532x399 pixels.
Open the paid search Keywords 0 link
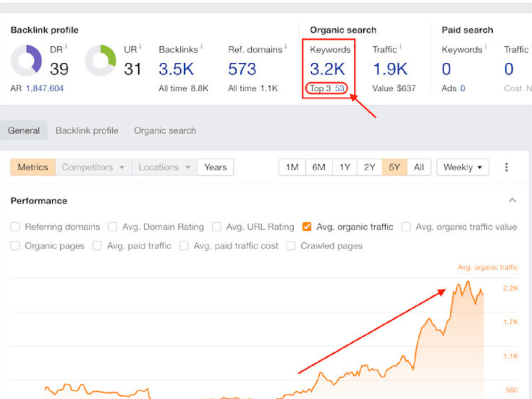point(446,69)
